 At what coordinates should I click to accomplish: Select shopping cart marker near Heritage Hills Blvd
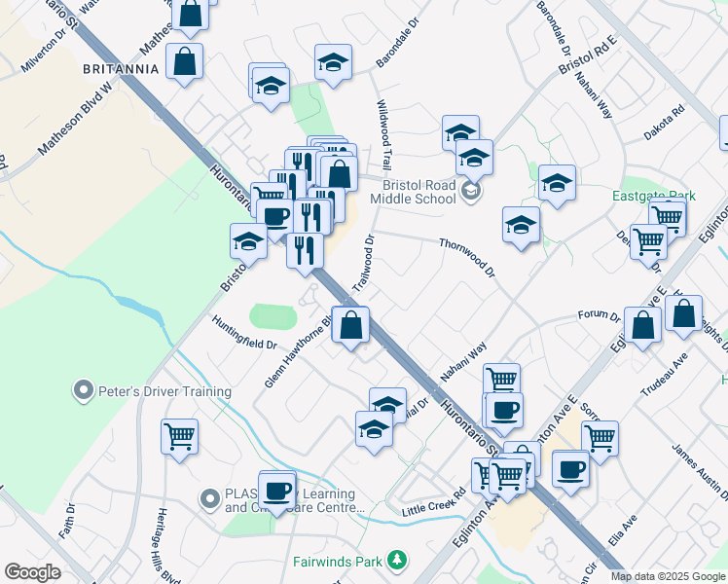[180, 441]
